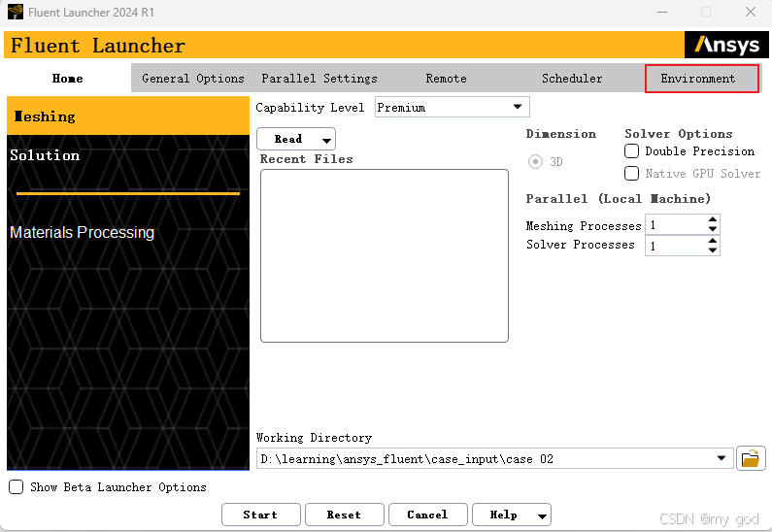Open the General Options tab

pos(193,79)
